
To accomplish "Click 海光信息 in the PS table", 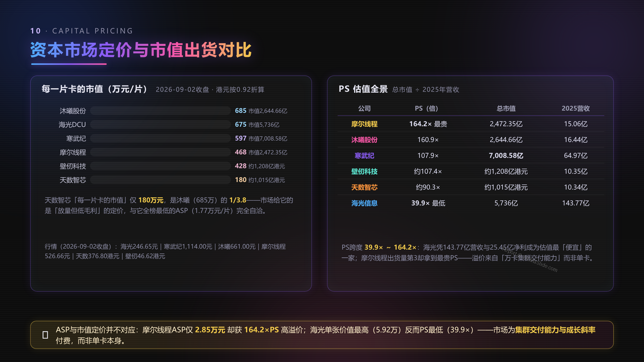I will click(364, 203).
